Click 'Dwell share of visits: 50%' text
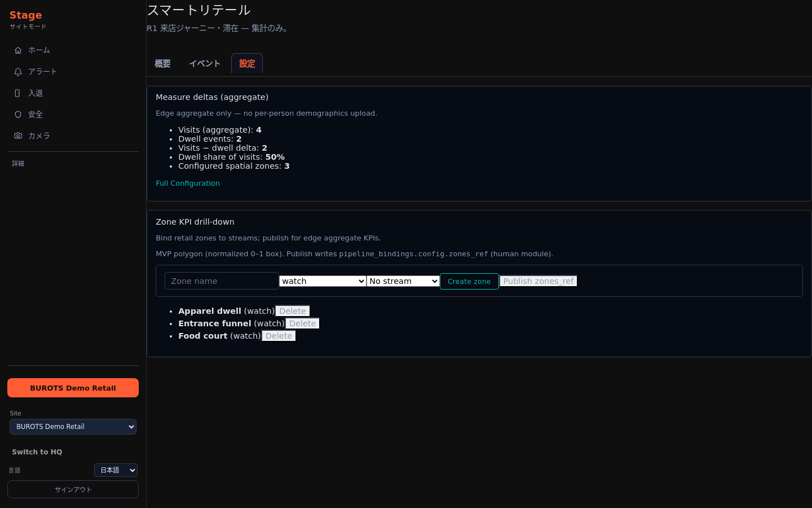Viewport: 812px width, 508px height. pyautogui.click(x=231, y=157)
